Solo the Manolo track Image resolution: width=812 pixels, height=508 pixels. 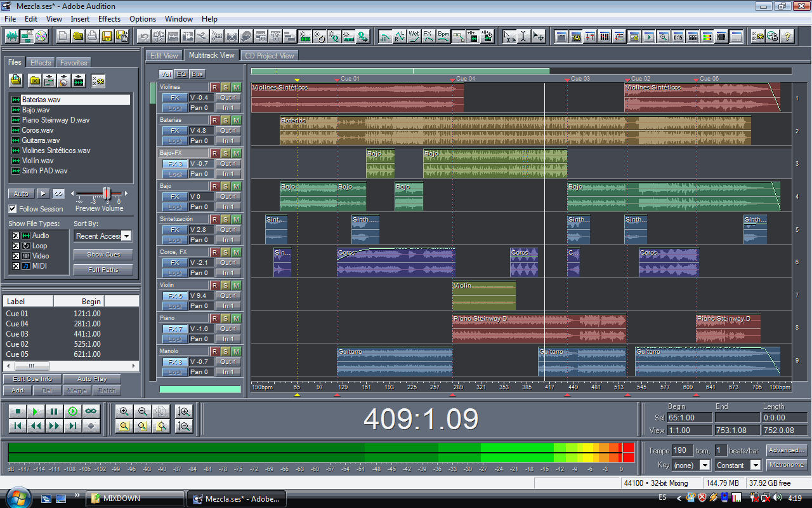coord(225,351)
